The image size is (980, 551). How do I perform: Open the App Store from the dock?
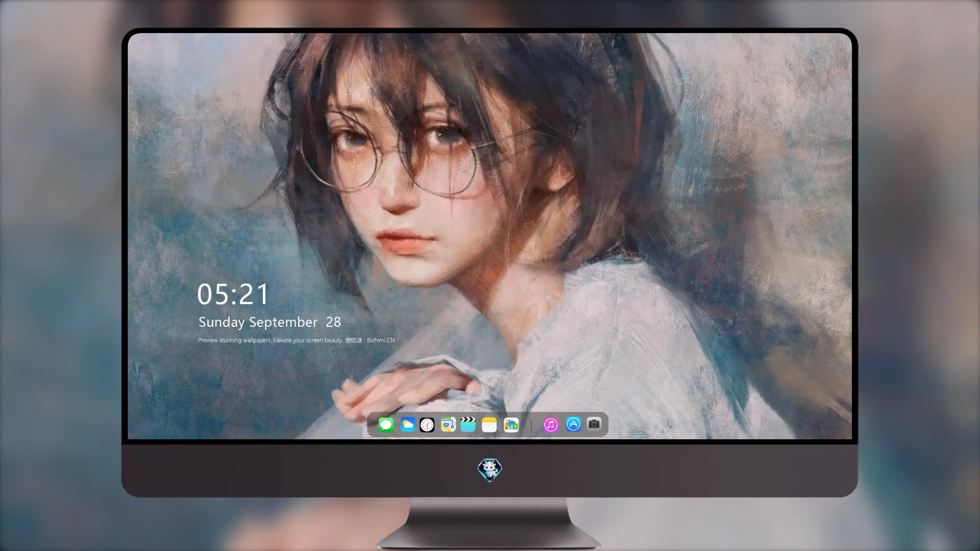pos(573,424)
